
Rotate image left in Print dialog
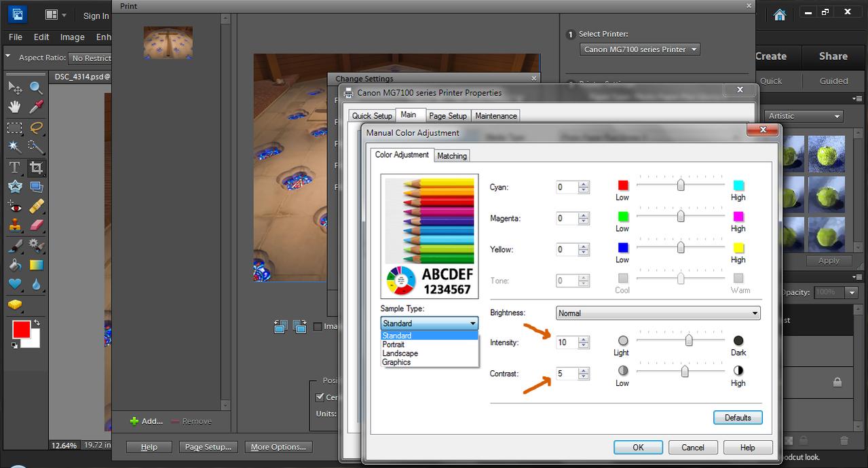pyautogui.click(x=281, y=327)
